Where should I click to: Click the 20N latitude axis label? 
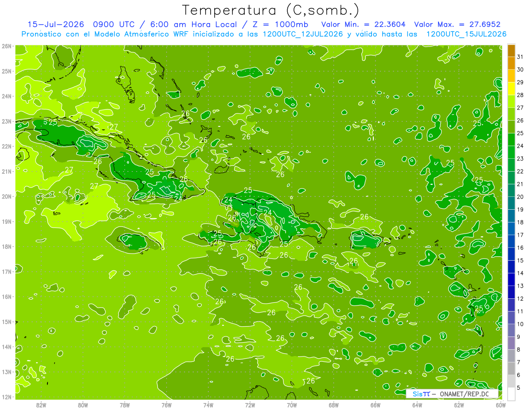(x=7, y=196)
